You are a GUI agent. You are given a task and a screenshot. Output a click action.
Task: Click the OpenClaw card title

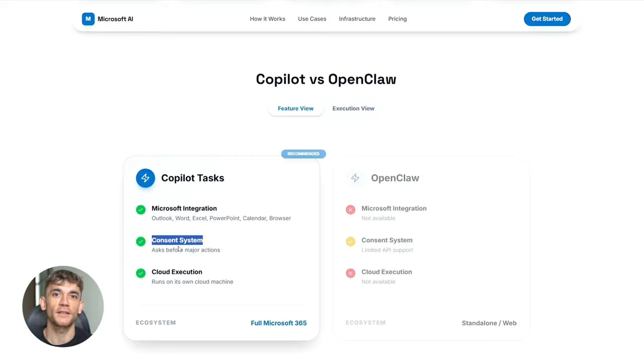[x=395, y=178]
